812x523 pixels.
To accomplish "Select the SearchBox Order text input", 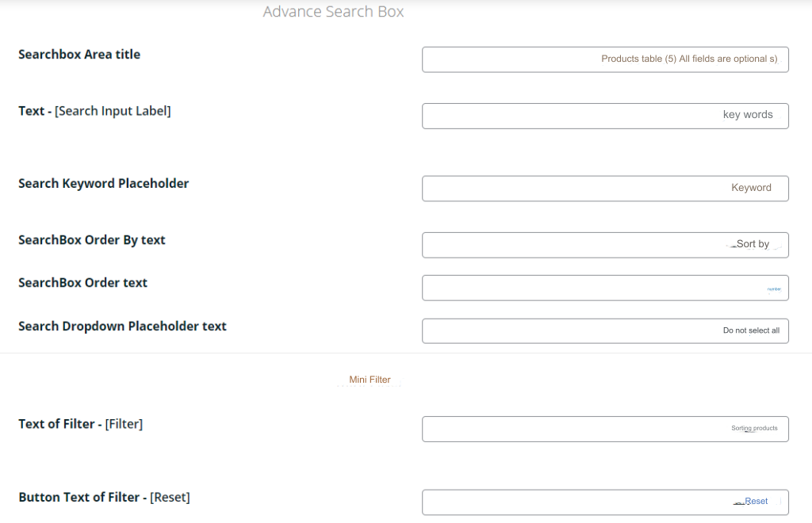I will [x=605, y=288].
